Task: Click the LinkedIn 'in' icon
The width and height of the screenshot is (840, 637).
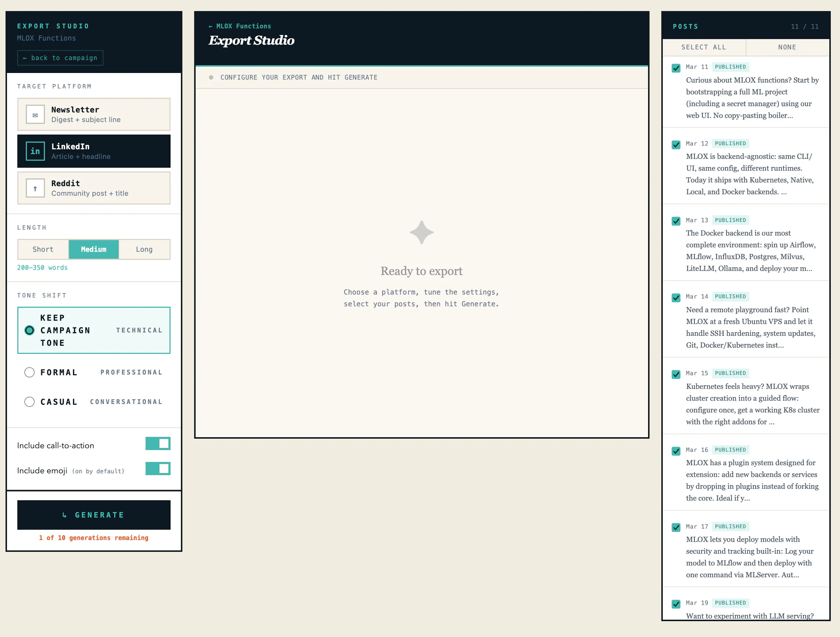Action: pyautogui.click(x=35, y=151)
